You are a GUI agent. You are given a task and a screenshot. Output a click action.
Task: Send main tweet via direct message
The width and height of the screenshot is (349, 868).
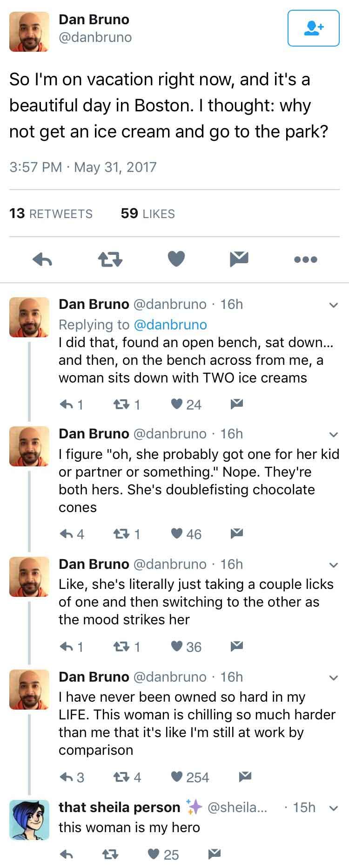tap(240, 259)
